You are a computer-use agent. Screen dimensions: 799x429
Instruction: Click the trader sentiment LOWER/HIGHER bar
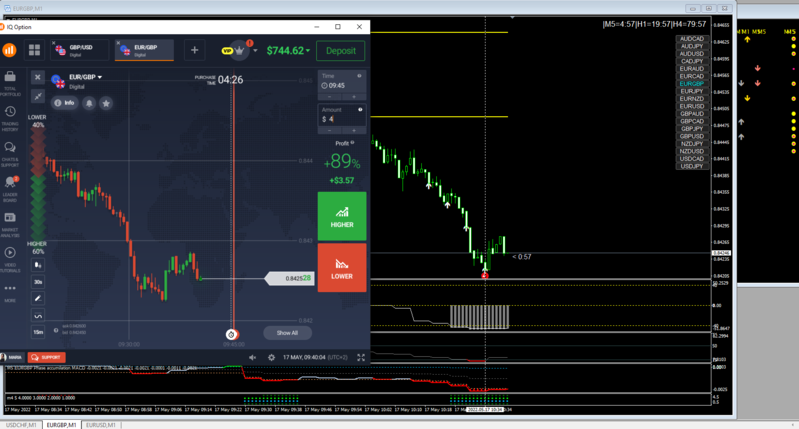[x=38, y=183]
